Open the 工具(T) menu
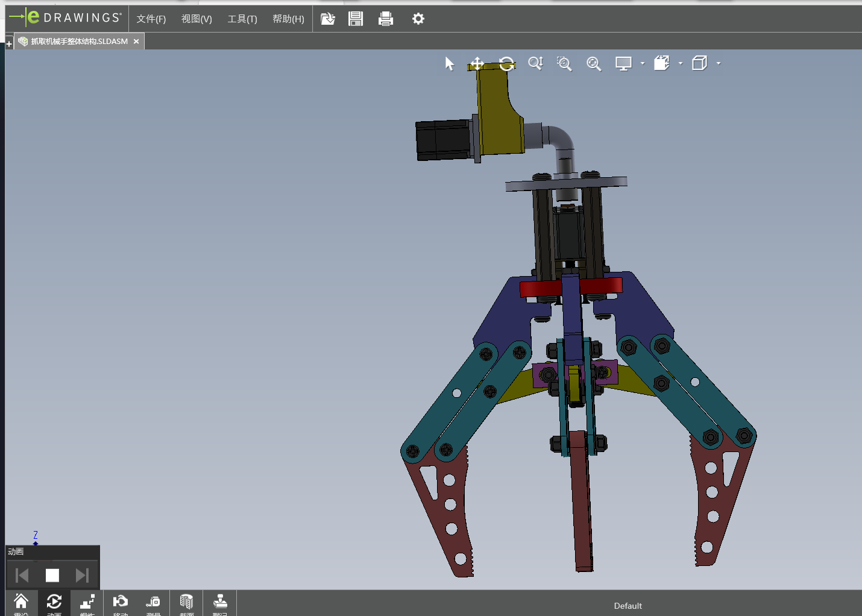The width and height of the screenshot is (862, 616). (242, 19)
